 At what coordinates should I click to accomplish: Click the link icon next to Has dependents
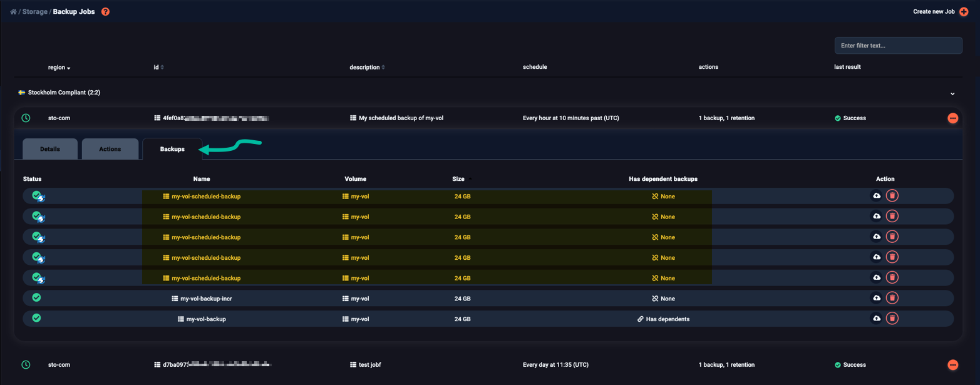[640, 319]
